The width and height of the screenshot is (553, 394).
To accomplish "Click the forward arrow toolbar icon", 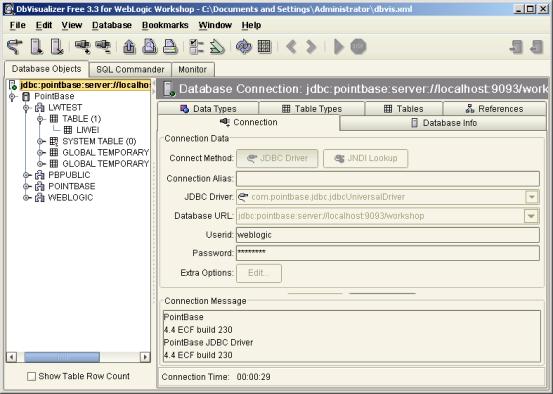I will coord(311,47).
